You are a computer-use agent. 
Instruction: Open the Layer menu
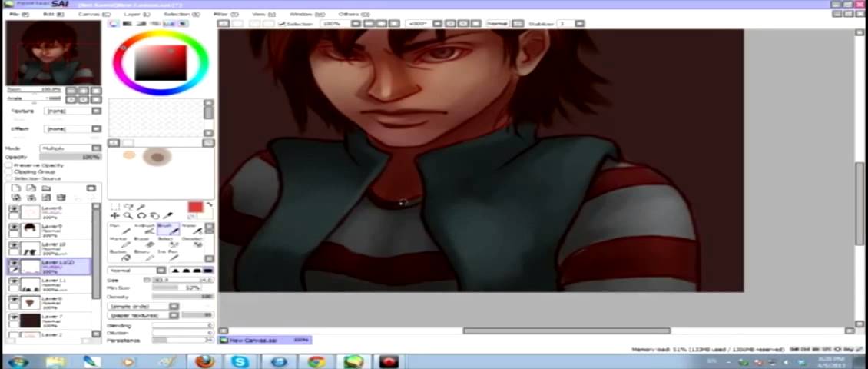click(136, 14)
